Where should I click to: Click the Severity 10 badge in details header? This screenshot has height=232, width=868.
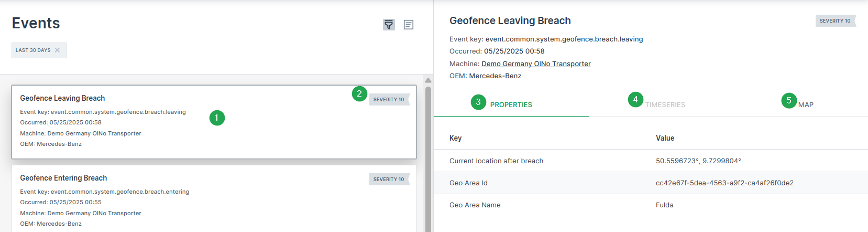click(835, 21)
